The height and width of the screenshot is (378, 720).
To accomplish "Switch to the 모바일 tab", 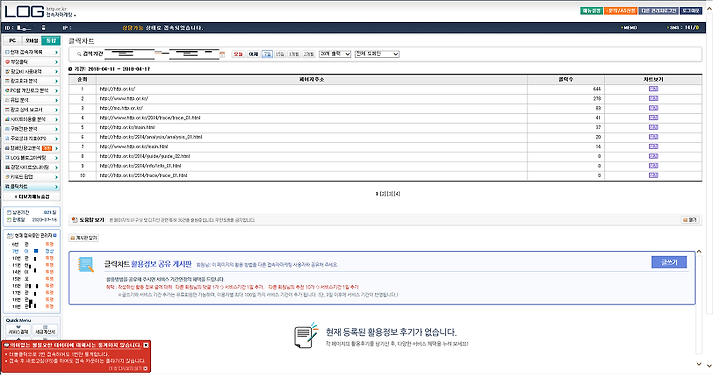I will click(32, 41).
